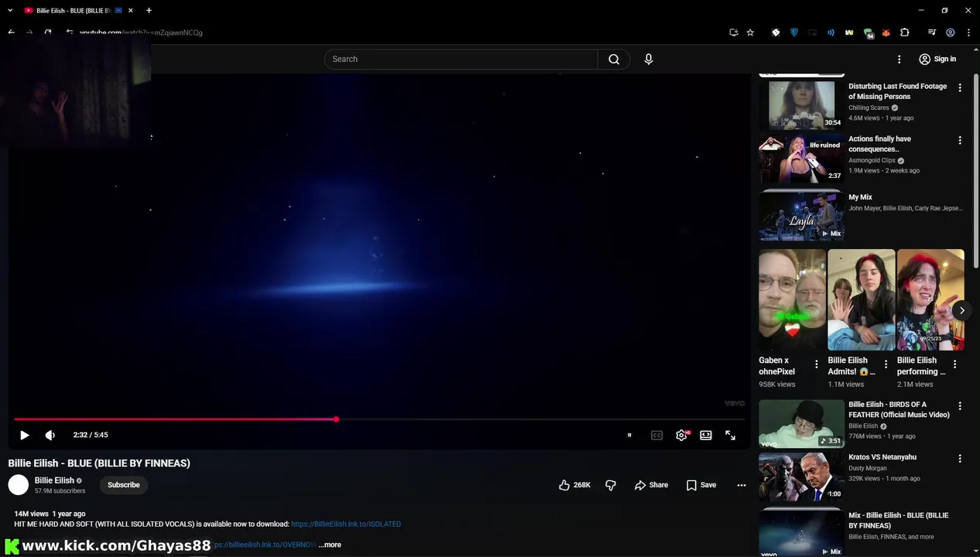Open Dusty Morgan channel name
Screen dimensions: 980x557
(868, 469)
